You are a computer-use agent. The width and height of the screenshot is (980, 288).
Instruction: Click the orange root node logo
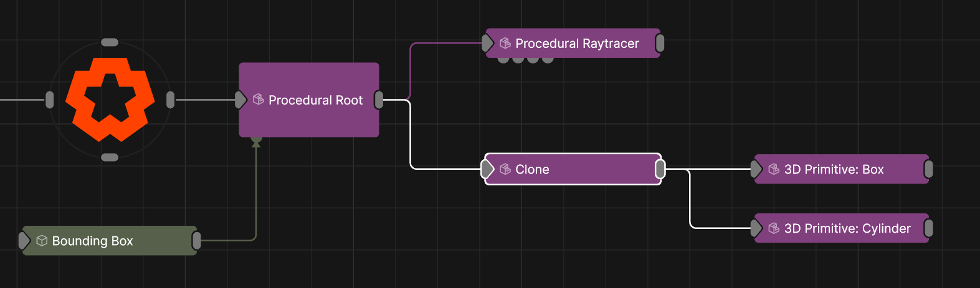point(110,100)
